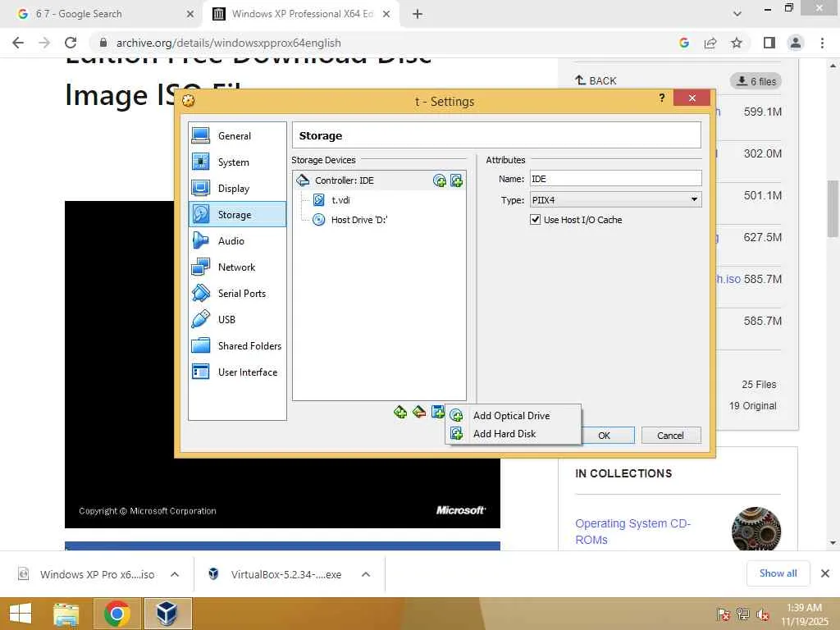
Task: Toggle Chrome side panel icon
Action: [x=769, y=43]
